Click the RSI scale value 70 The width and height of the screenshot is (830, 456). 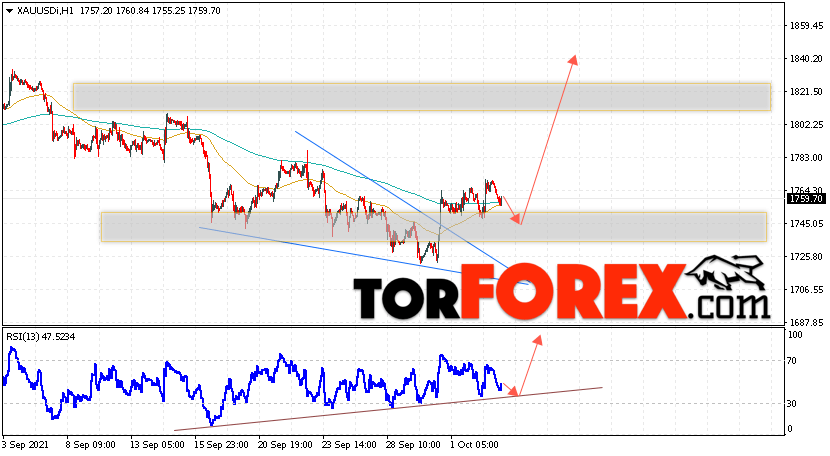[792, 361]
